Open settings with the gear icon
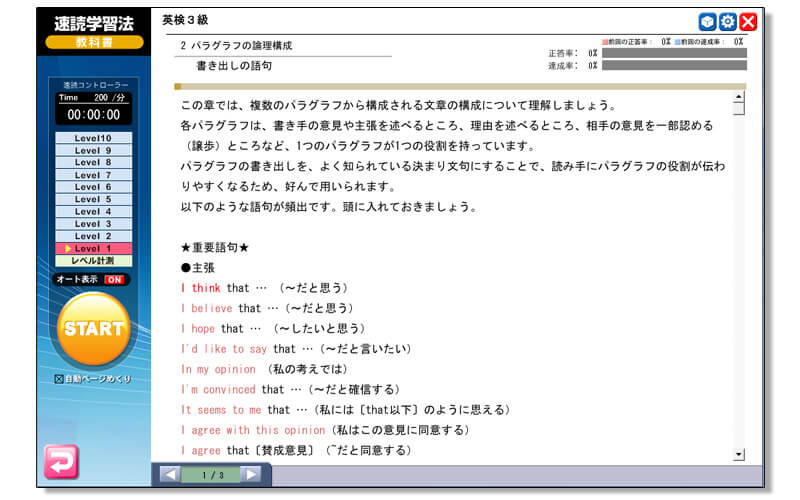 coord(728,22)
